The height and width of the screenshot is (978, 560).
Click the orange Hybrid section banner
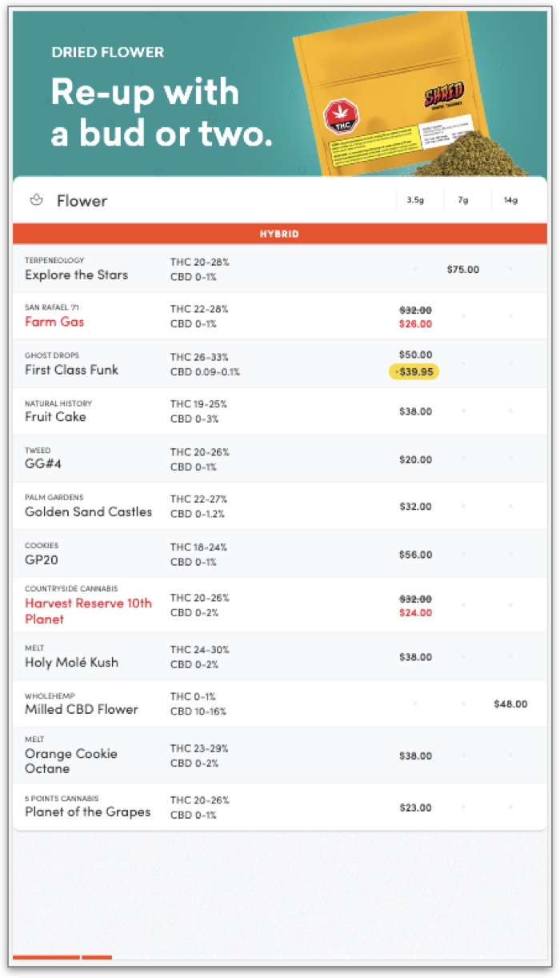tap(279, 234)
